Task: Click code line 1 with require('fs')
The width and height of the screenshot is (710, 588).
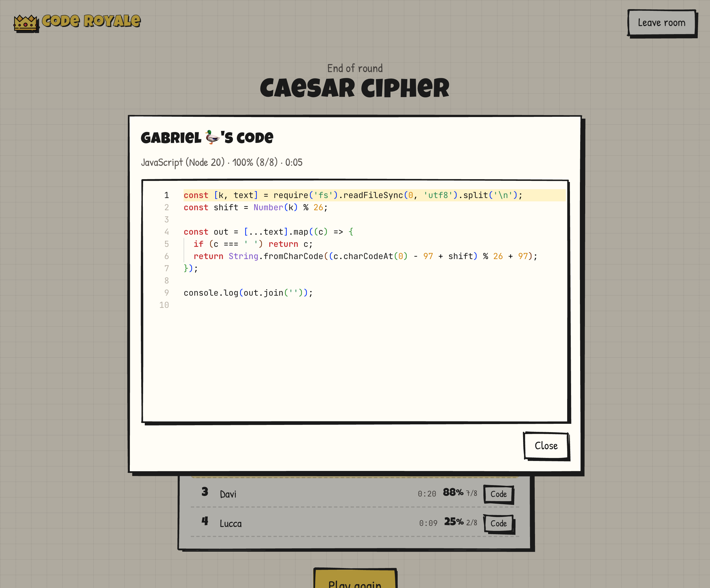Action: point(353,195)
